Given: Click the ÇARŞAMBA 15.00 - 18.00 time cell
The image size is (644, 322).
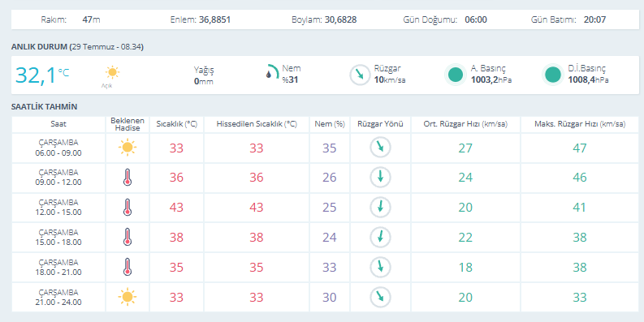Looking at the screenshot, I should (58, 237).
